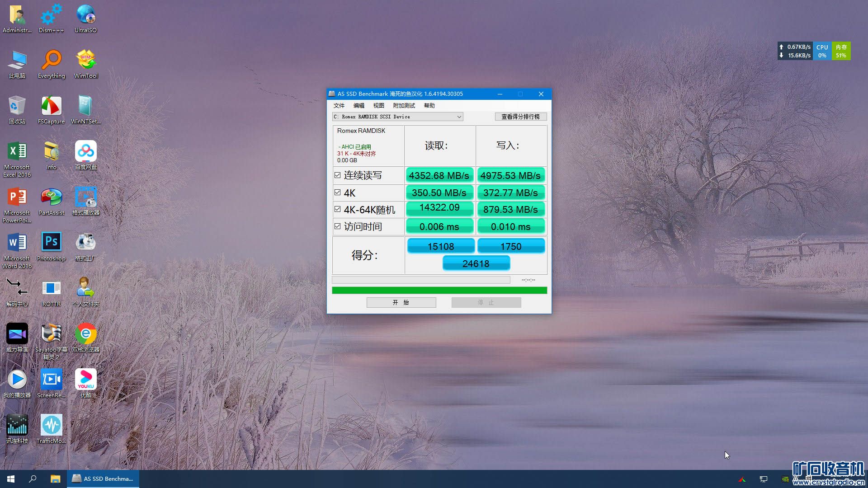This screenshot has width=868, height=488.
Task: Expand the Romex RAMDISK drive dropdown
Action: pyautogui.click(x=459, y=117)
